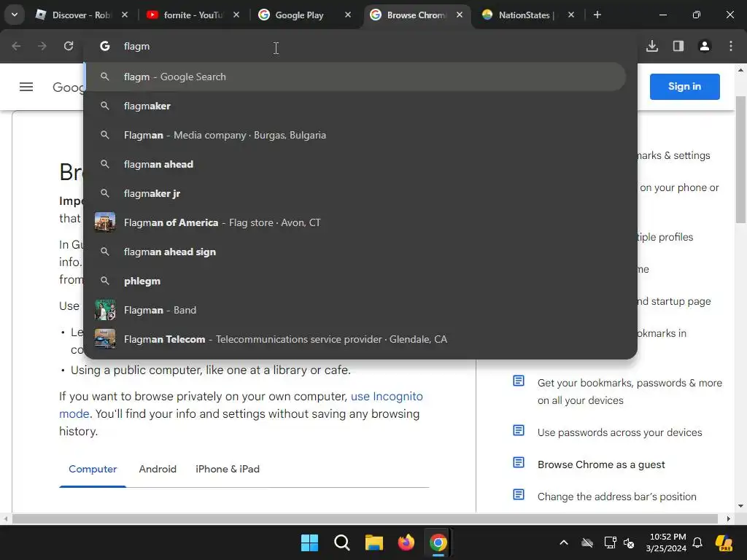Choose the Flagman - Band suggestion

[355, 310]
